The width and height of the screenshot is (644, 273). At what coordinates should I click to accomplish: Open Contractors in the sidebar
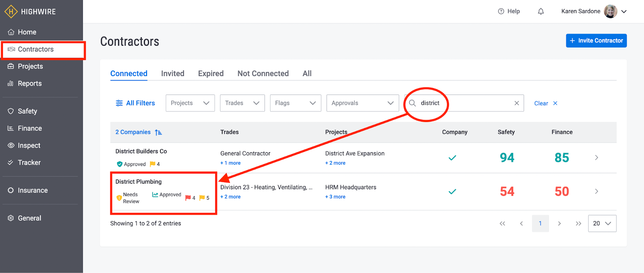coord(35,49)
